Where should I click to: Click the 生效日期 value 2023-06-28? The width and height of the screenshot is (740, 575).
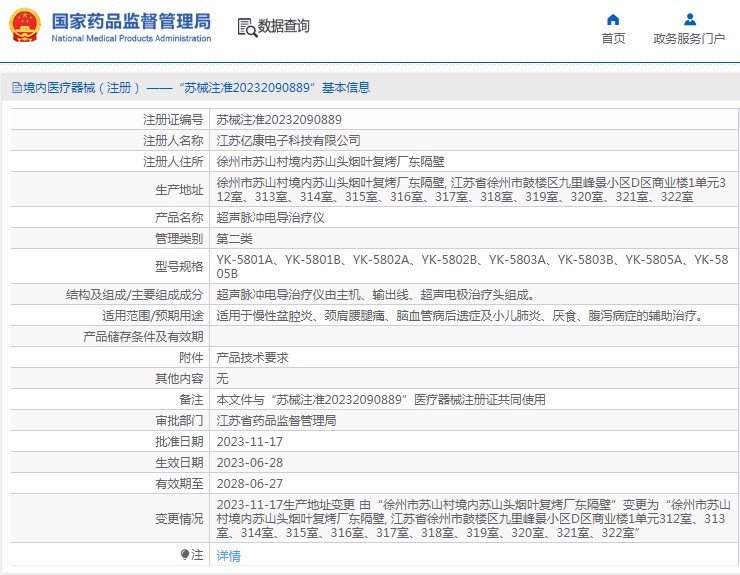coord(250,462)
